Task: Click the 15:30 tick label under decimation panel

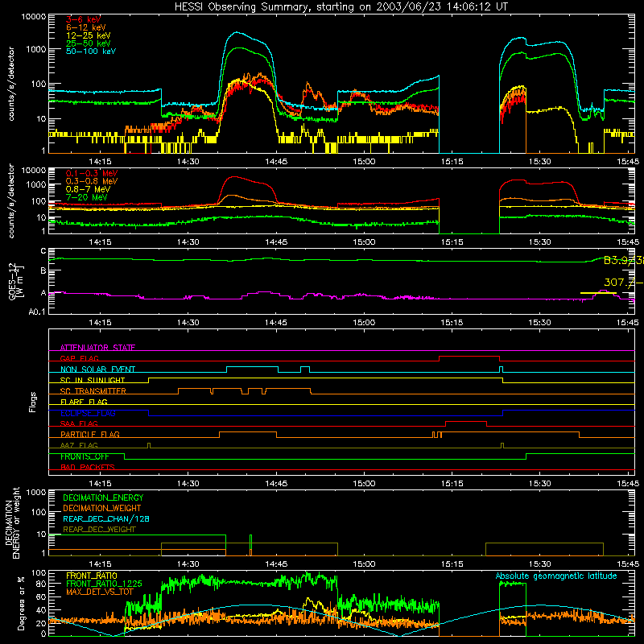Action: coord(539,564)
